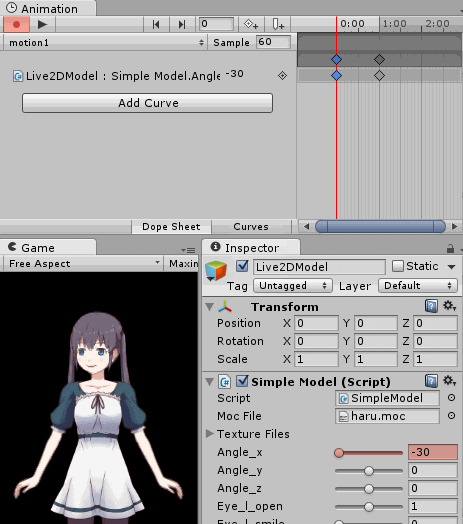This screenshot has height=524, width=463.
Task: Collapse the Simple Model (Script) component
Action: pos(210,382)
